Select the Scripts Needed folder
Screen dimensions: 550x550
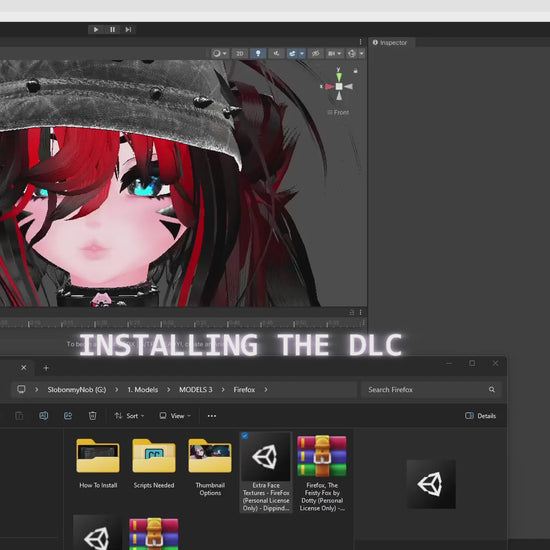click(x=154, y=464)
